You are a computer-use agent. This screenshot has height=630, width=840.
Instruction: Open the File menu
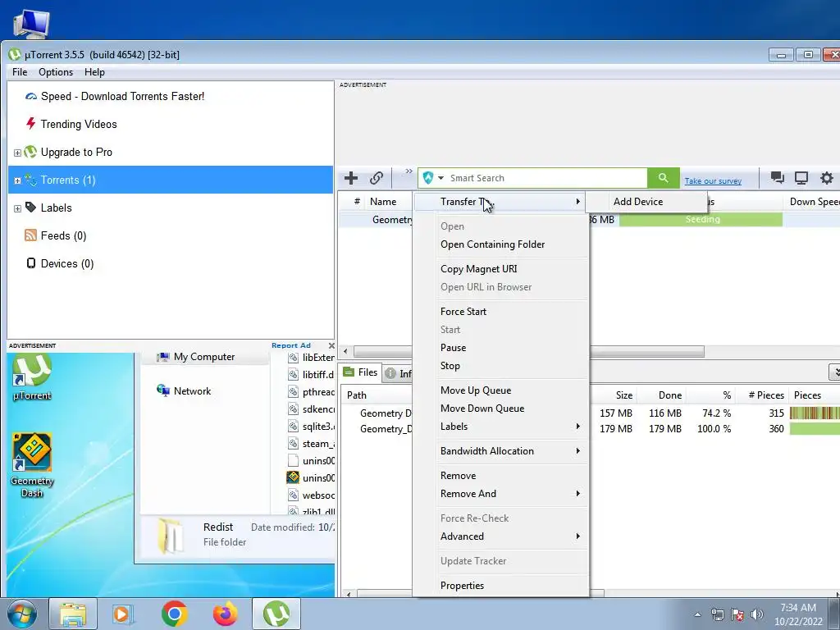click(20, 72)
